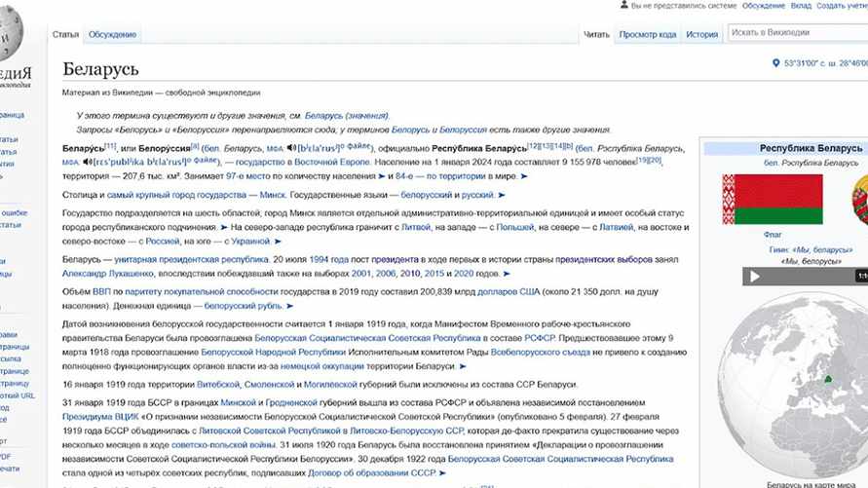Open the «Витебской» link

(218, 384)
